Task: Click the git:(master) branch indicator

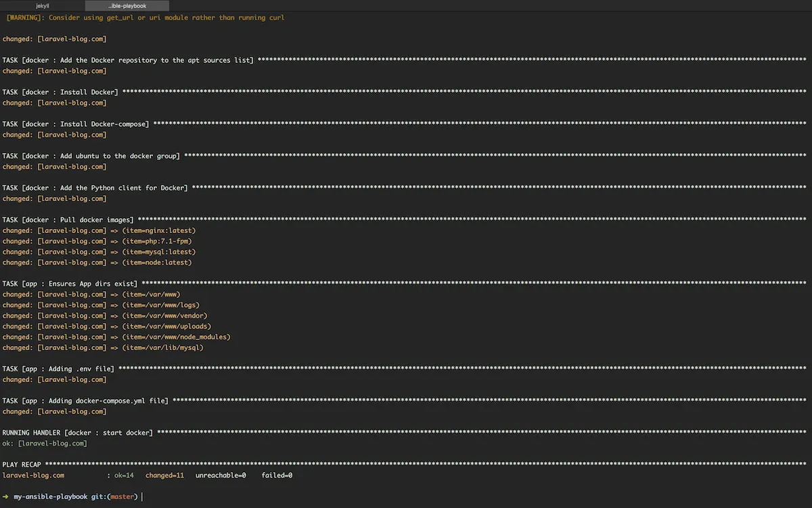Action: point(115,496)
